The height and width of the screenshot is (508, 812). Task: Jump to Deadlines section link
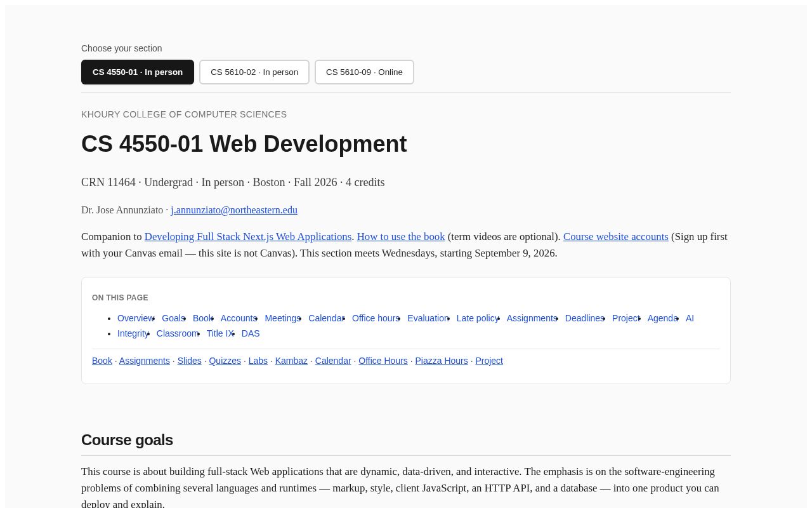[x=585, y=318]
